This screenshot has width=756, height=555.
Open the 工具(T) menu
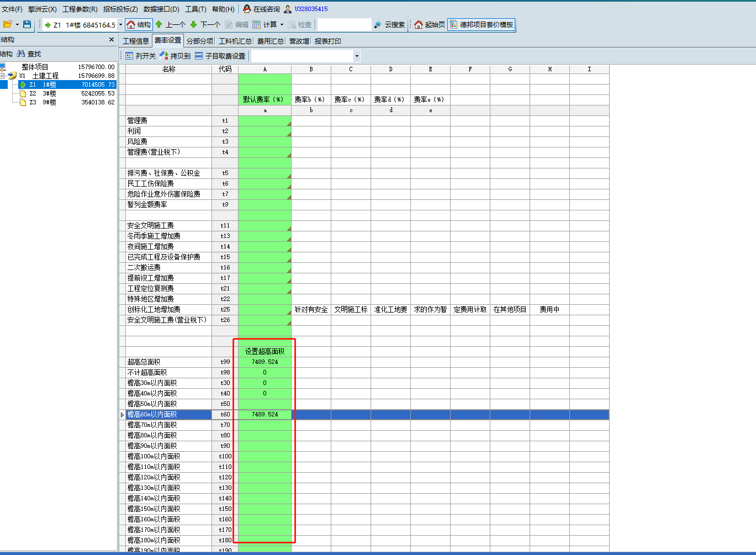coord(195,9)
